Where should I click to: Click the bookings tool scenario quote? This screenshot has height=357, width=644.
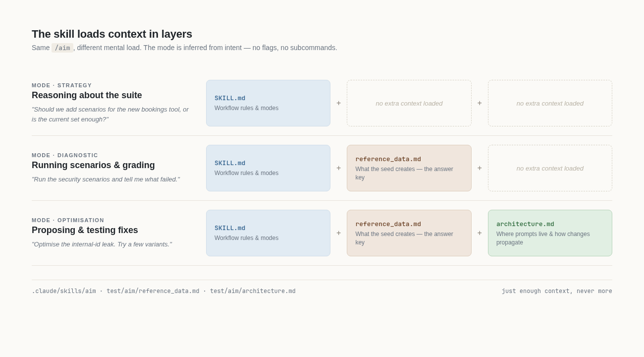tap(110, 114)
